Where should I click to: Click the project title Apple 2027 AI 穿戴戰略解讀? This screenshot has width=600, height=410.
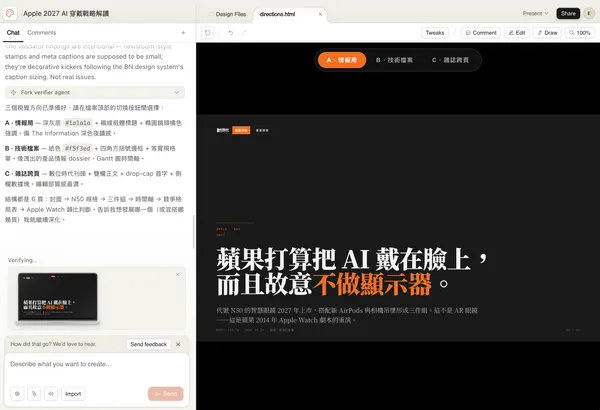pos(66,13)
